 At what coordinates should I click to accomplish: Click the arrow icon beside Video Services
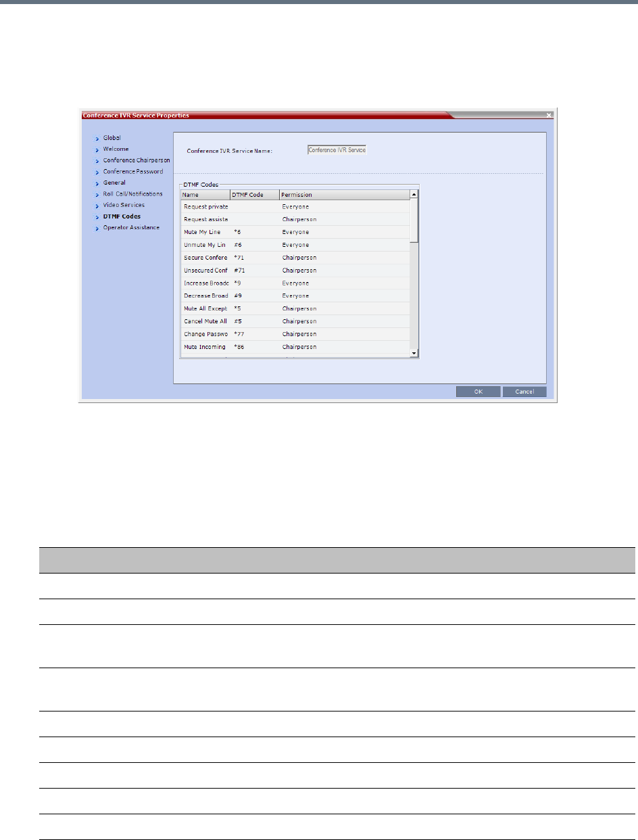[x=97, y=206]
